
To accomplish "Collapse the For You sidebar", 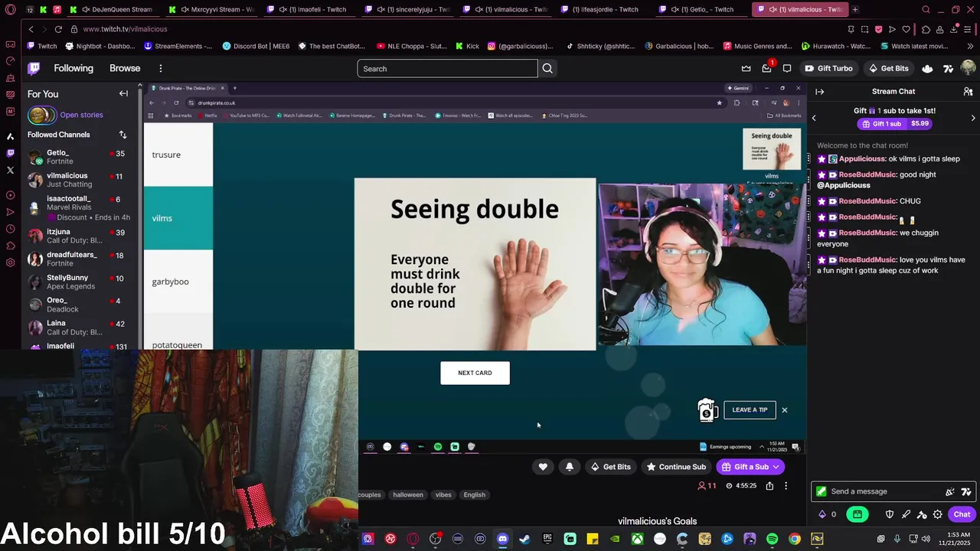I will [x=123, y=93].
